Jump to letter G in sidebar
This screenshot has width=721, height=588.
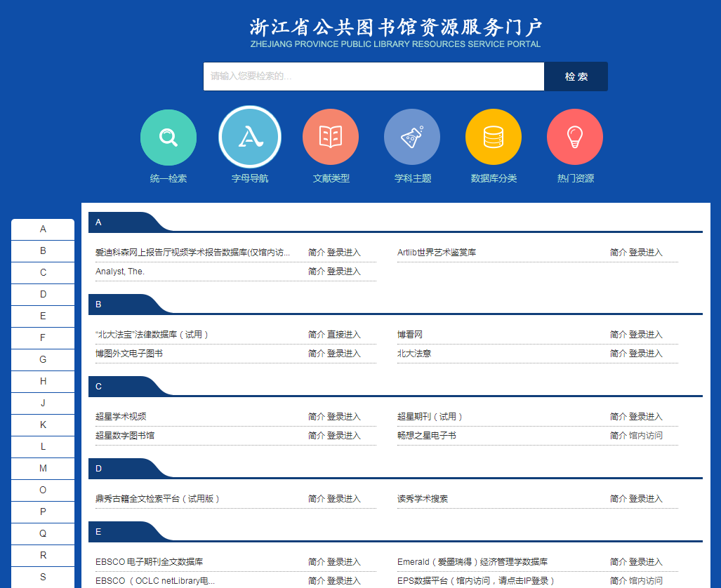(x=43, y=359)
